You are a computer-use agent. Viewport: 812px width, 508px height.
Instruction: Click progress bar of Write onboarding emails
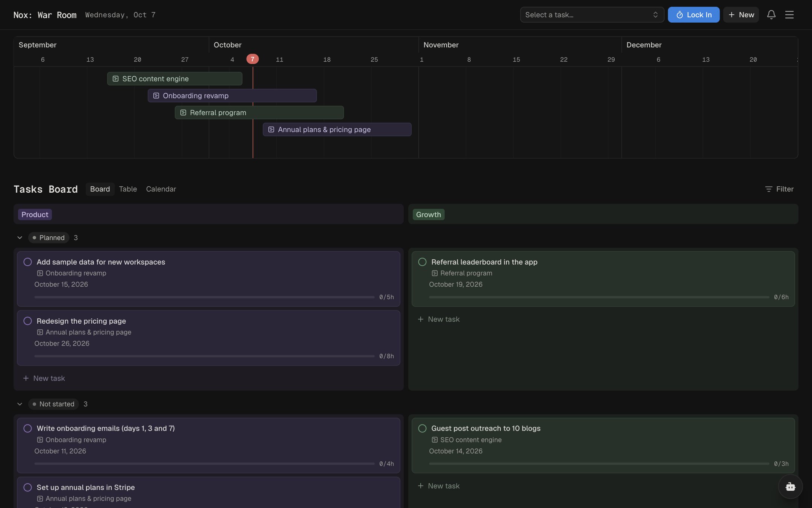tap(205, 464)
